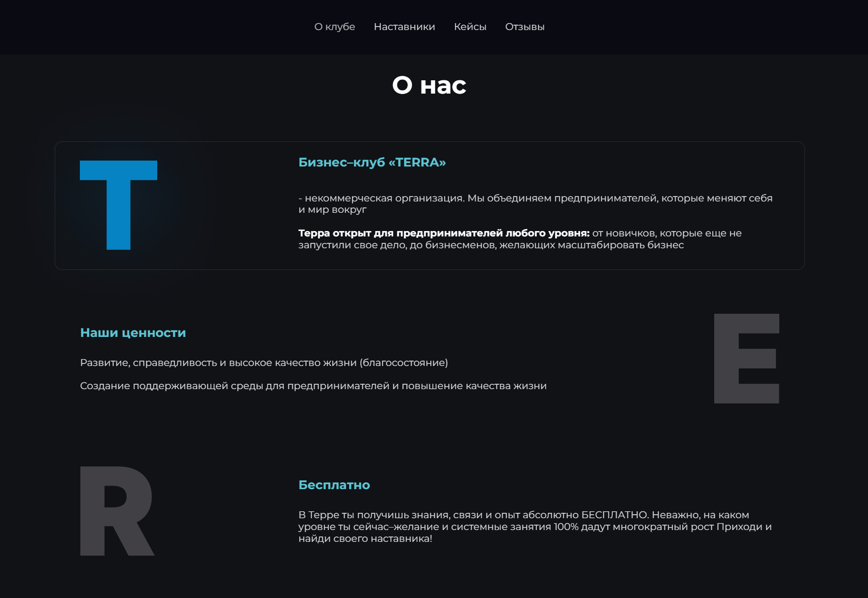Click the «Бизнес–клуб «TERRA»» heading link
Viewport: 868px width, 598px height.
372,162
